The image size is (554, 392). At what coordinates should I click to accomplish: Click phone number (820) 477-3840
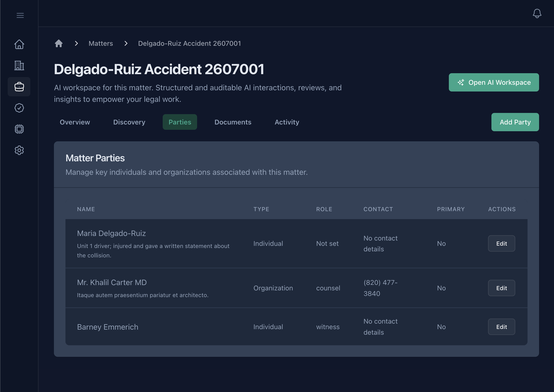[x=380, y=288]
